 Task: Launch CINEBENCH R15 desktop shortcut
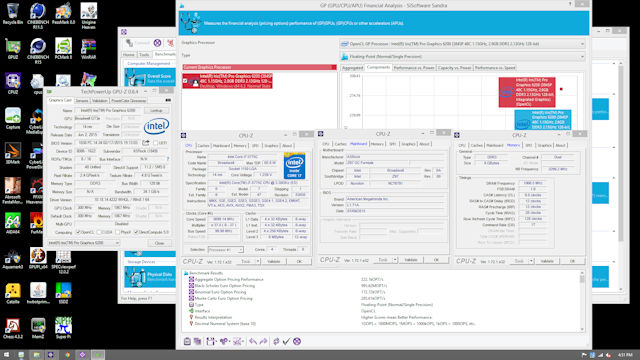[x=38, y=51]
